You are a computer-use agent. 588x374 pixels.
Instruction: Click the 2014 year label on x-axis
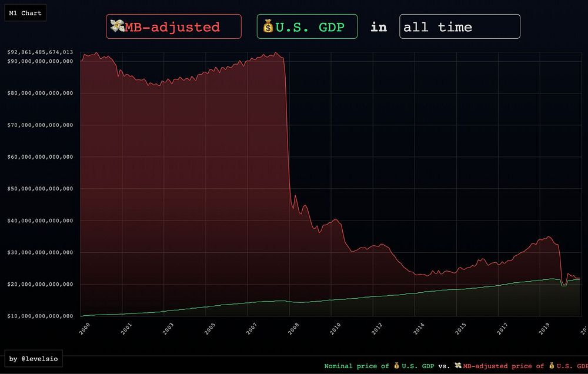419,329
